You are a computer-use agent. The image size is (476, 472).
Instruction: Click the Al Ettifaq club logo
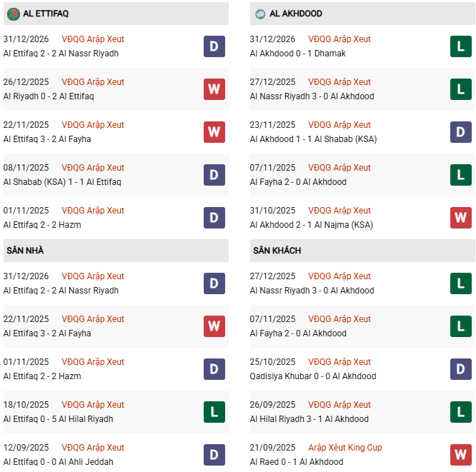coord(13,14)
